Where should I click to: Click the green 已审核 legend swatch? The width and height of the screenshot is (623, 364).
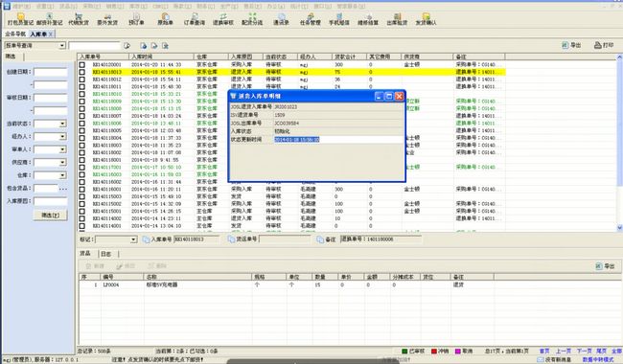404,352
